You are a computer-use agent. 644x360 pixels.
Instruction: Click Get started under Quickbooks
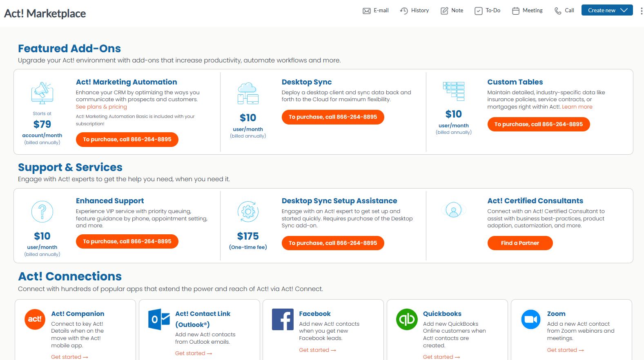441,357
